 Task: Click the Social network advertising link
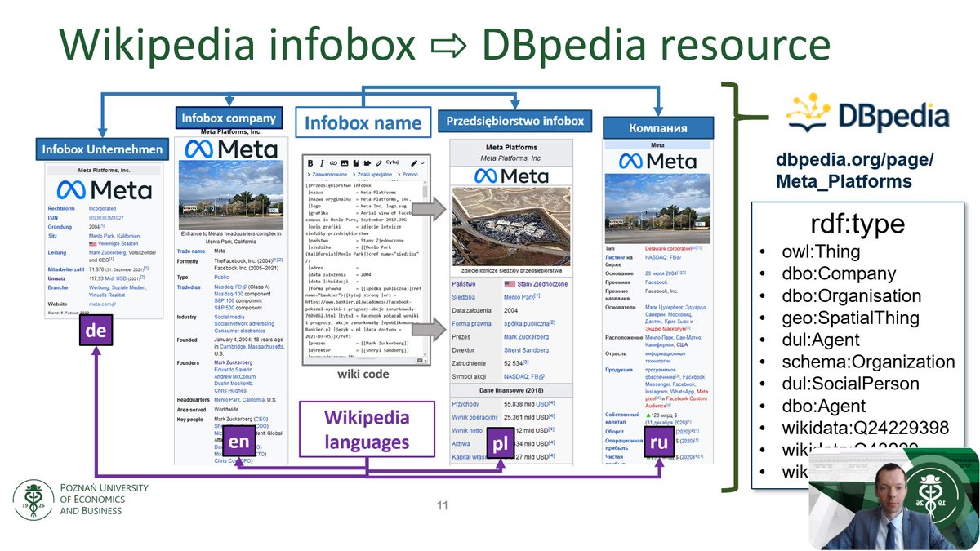[x=244, y=324]
